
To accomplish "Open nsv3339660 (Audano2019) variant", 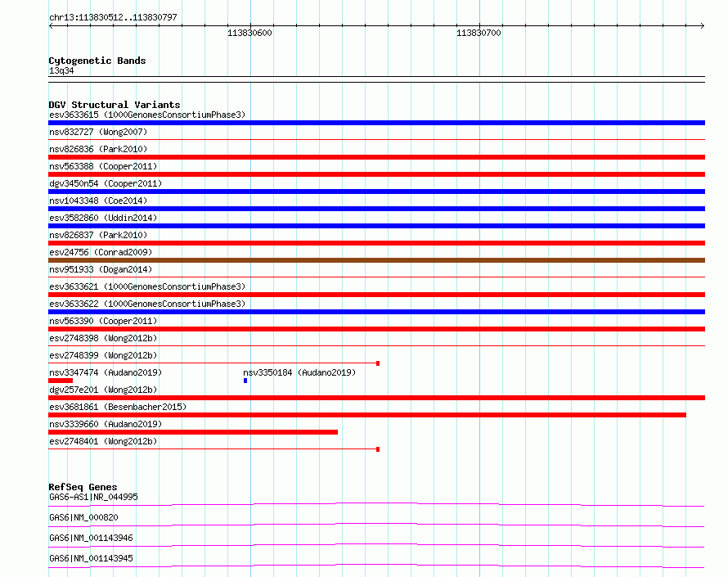I will pos(106,424).
